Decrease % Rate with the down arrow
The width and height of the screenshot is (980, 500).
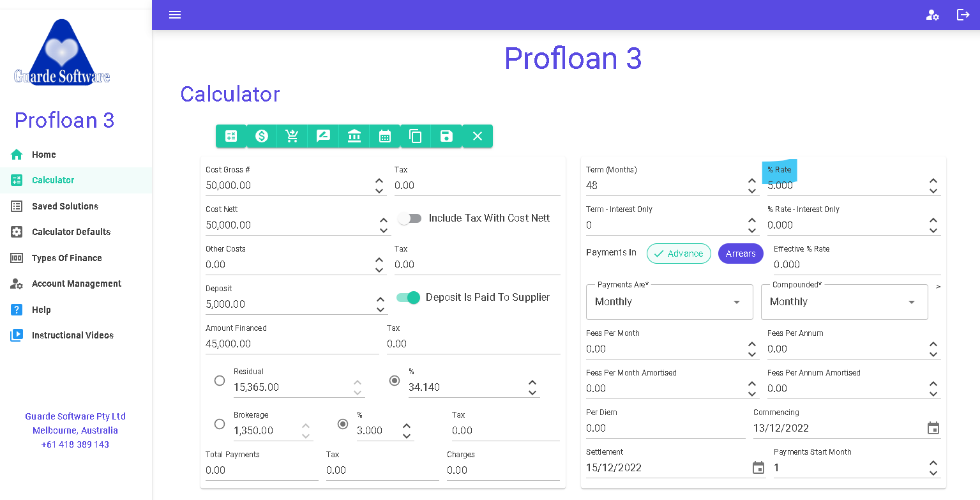(933, 191)
